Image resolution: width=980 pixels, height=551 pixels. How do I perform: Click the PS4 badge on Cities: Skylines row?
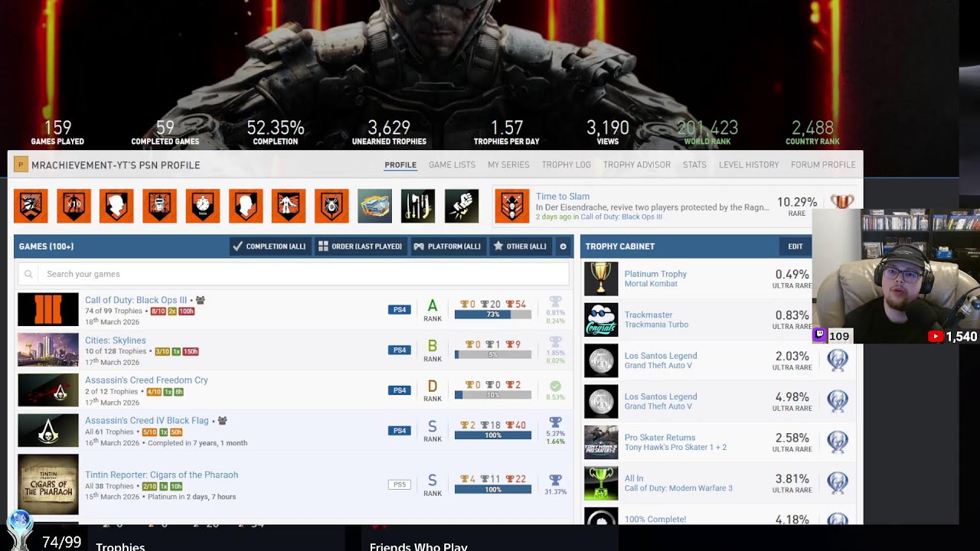pos(399,350)
